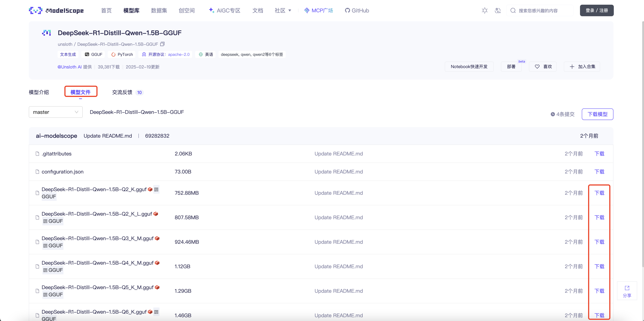Screen dimensions: 644x321
Task: Click the heart 喜欢 like button
Action: [x=543, y=67]
